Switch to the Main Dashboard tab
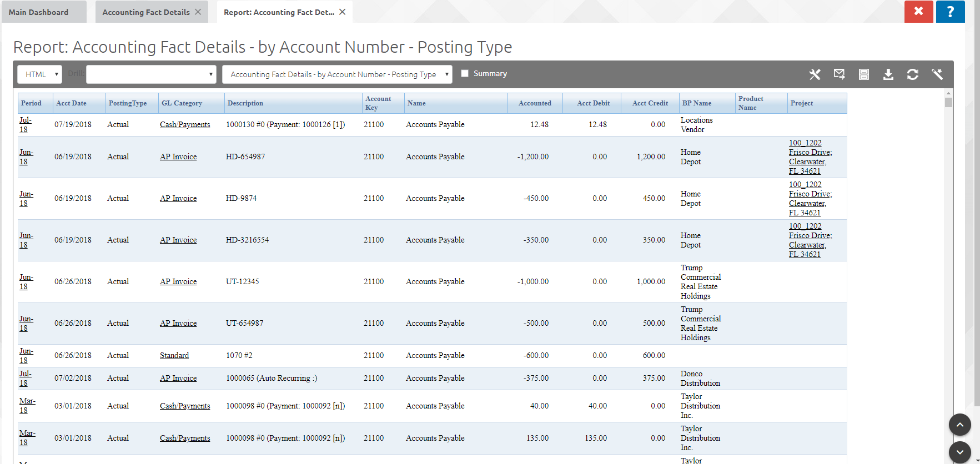The image size is (980, 464). click(39, 12)
